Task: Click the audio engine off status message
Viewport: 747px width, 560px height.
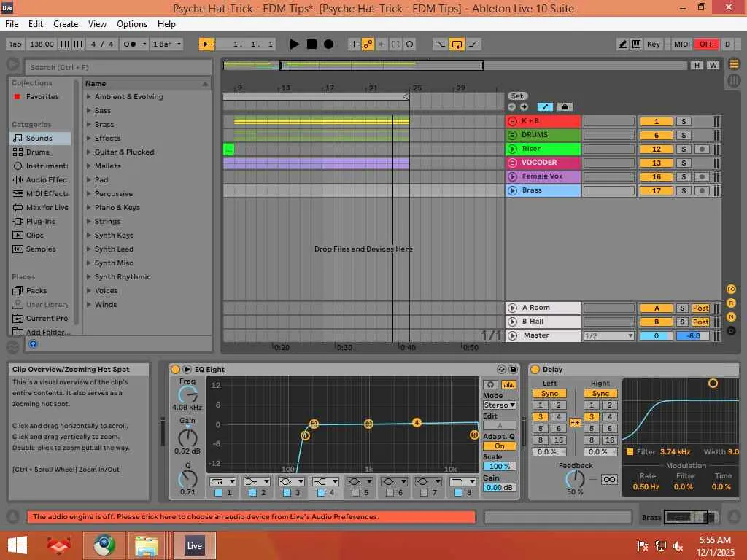Action: pyautogui.click(x=252, y=517)
